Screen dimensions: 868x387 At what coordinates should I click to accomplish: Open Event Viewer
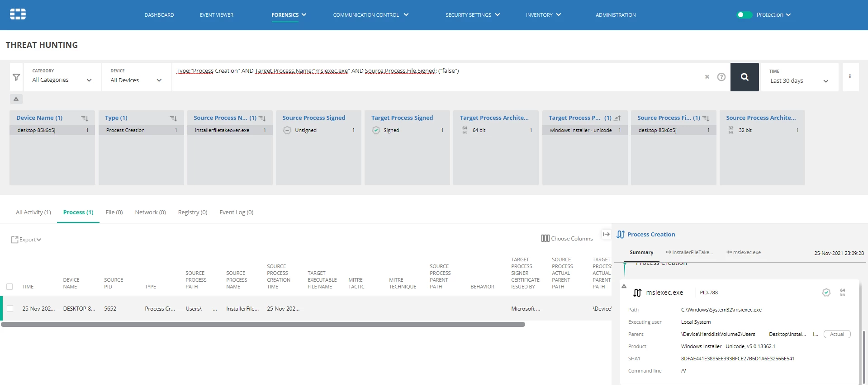point(217,15)
